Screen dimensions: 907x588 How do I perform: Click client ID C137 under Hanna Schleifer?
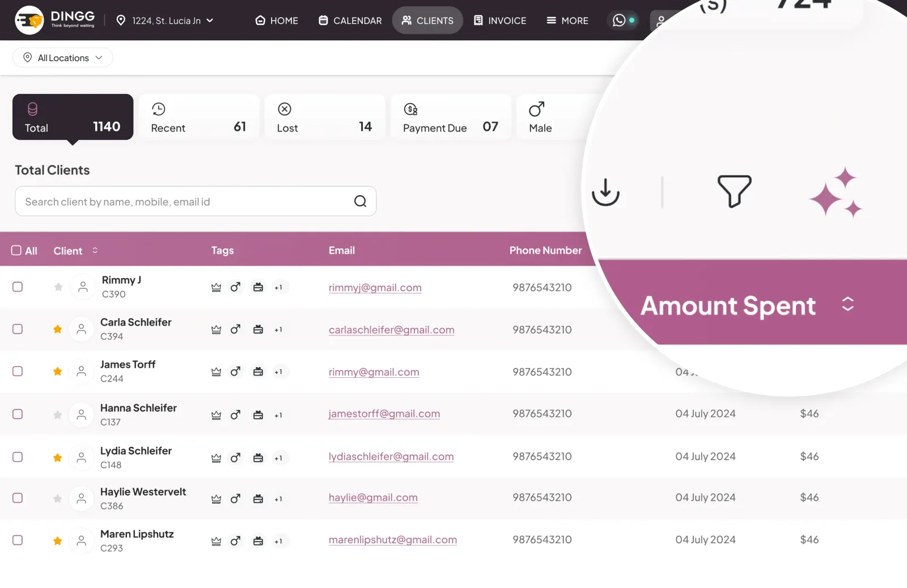pos(111,422)
